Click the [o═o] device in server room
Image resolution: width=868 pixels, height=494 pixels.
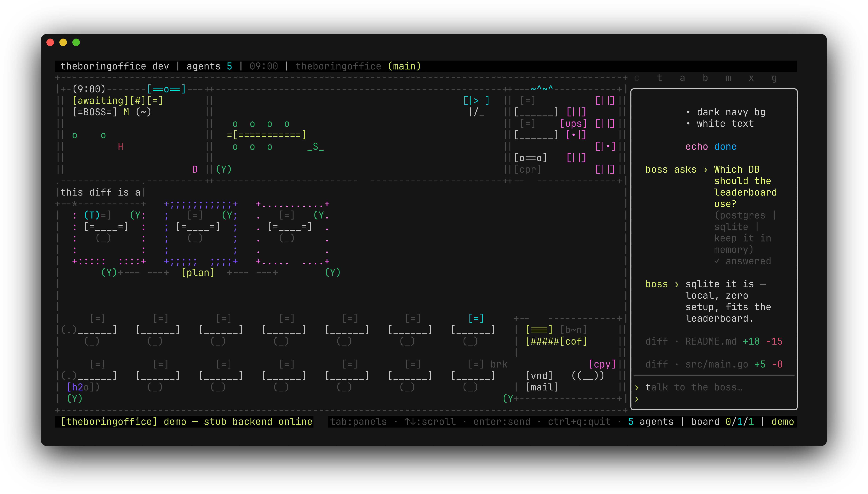click(531, 158)
